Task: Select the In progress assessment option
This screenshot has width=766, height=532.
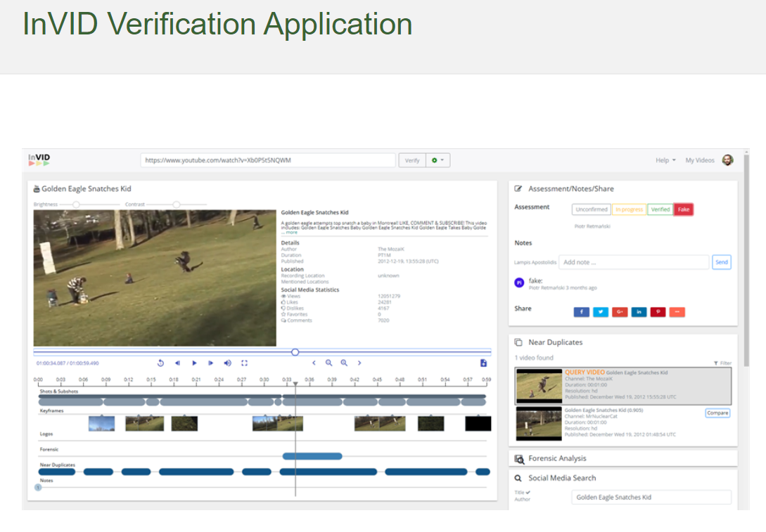Action: tap(628, 209)
